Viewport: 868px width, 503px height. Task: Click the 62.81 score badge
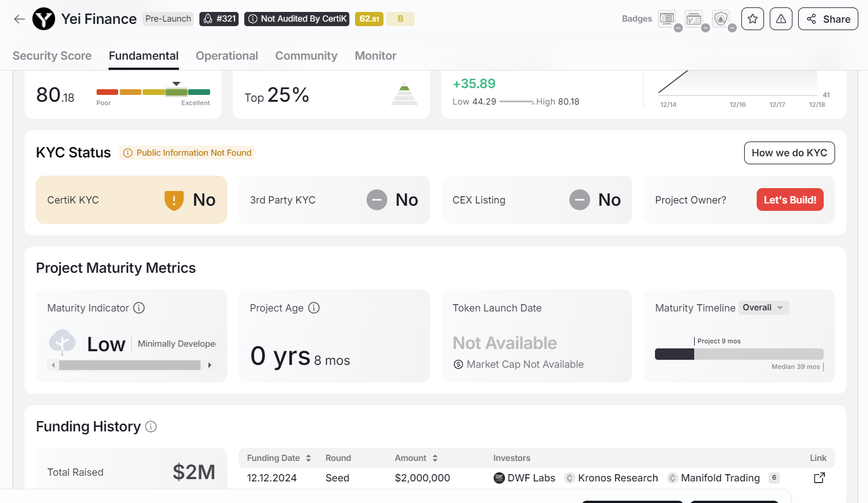369,19
